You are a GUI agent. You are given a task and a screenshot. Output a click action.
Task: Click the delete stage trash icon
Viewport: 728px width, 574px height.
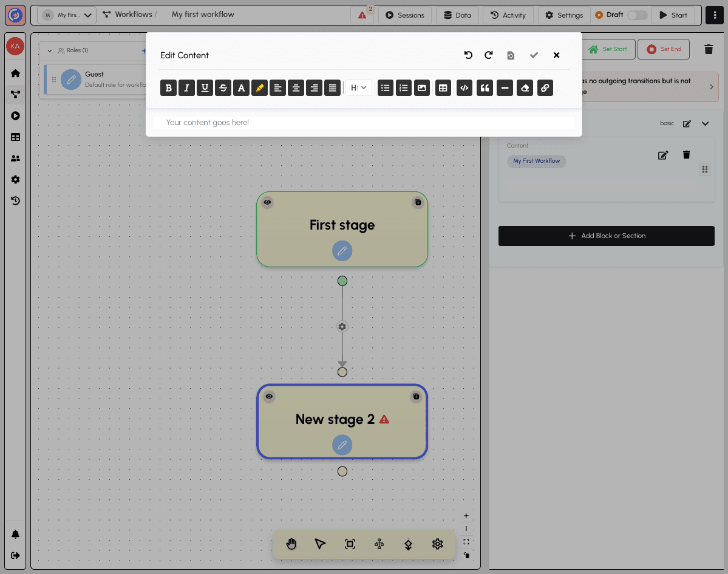click(708, 49)
